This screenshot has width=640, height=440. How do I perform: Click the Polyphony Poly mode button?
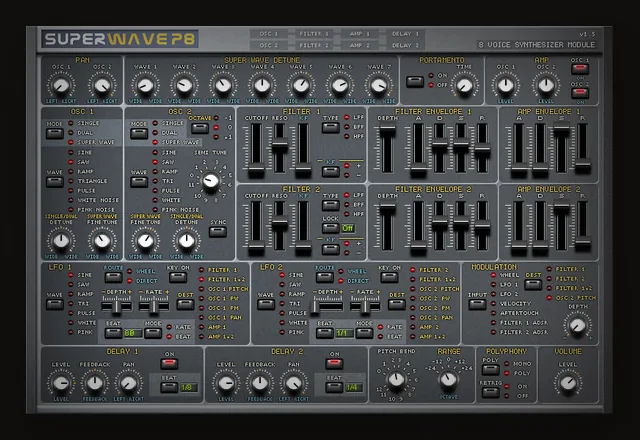(490, 370)
